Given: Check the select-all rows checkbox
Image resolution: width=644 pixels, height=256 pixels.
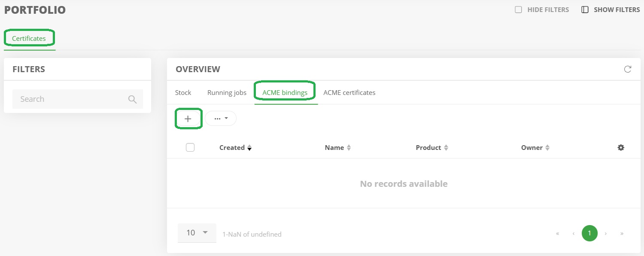Looking at the screenshot, I should [x=190, y=147].
